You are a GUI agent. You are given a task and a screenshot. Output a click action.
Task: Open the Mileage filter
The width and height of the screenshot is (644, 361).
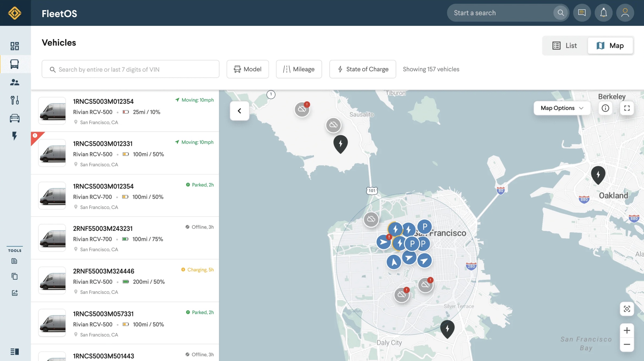click(299, 69)
